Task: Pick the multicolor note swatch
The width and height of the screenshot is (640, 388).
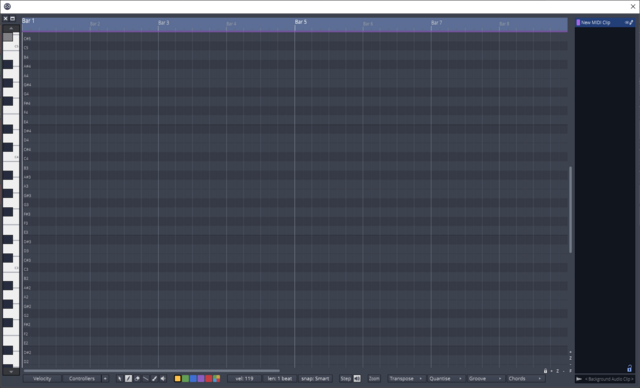Action: (216, 379)
